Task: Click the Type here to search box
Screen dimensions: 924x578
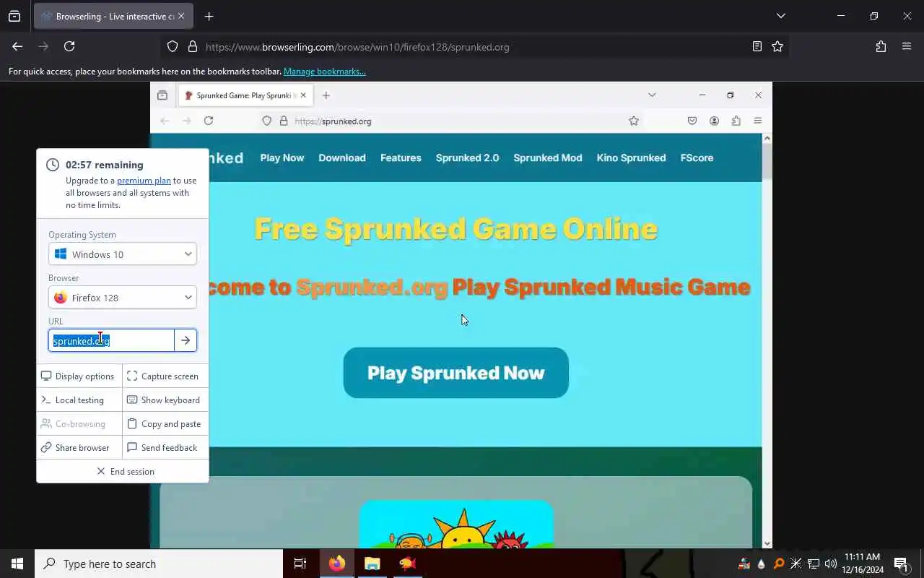Action: [159, 564]
